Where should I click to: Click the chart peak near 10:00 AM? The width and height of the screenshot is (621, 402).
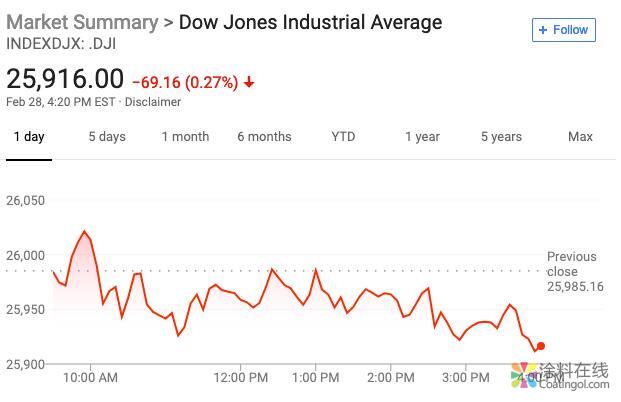click(x=85, y=232)
